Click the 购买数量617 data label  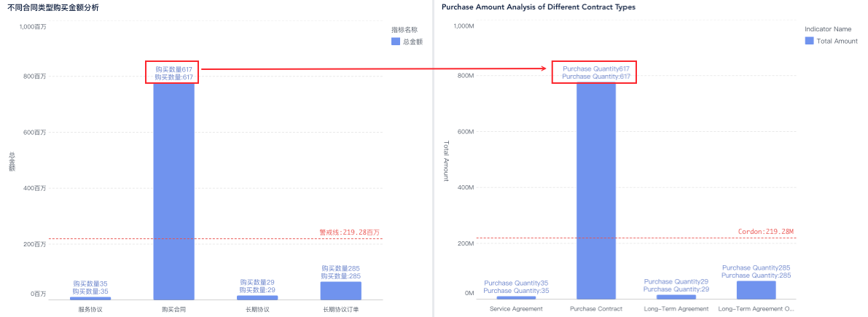[x=173, y=69]
